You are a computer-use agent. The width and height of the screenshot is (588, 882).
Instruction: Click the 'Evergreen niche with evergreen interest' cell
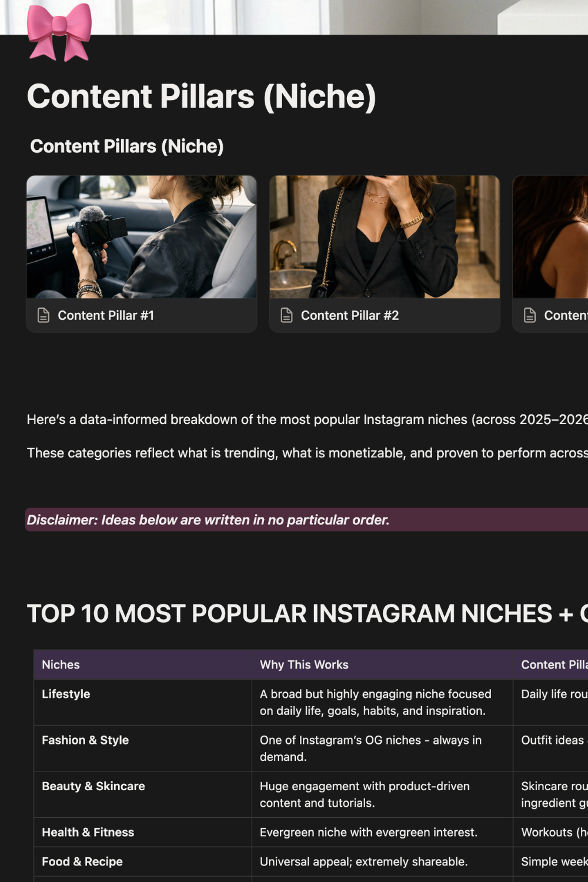click(382, 832)
